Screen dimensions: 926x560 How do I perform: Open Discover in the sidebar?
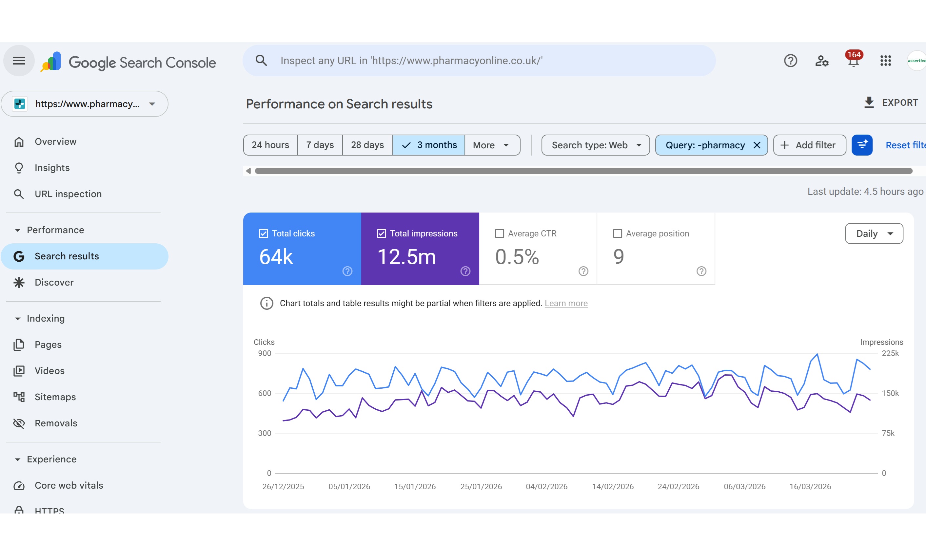click(54, 282)
